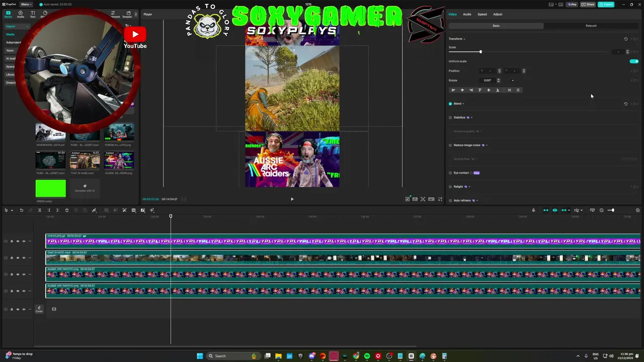644x362 pixels.
Task: Align clip horizontally centered
Action: (x=462, y=90)
